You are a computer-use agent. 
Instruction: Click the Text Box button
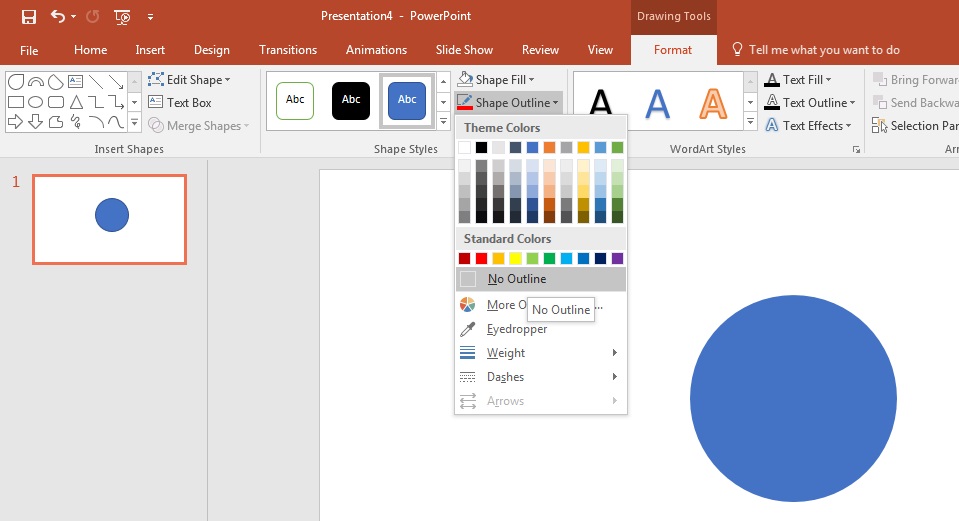tap(180, 103)
